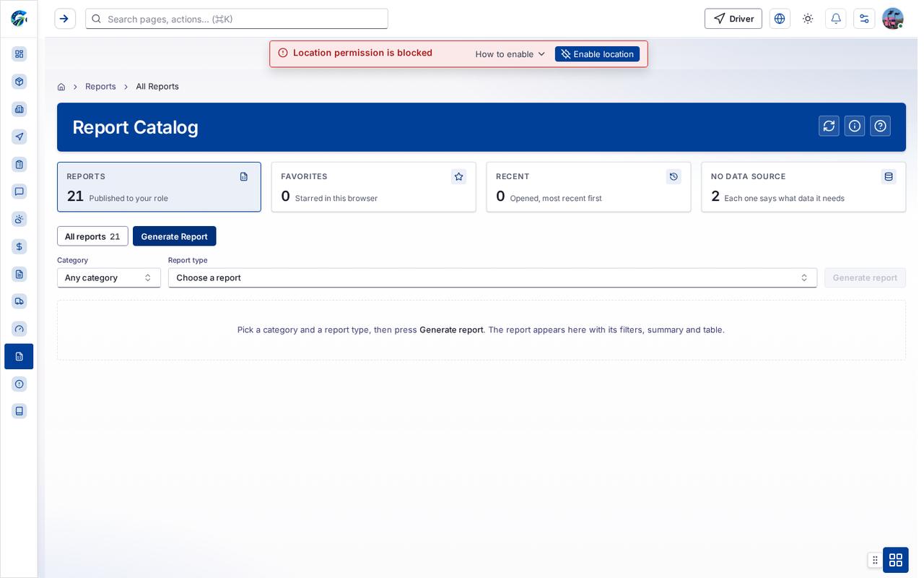Open the chat message icon in sidebar
This screenshot has height=578, width=924.
point(19,191)
